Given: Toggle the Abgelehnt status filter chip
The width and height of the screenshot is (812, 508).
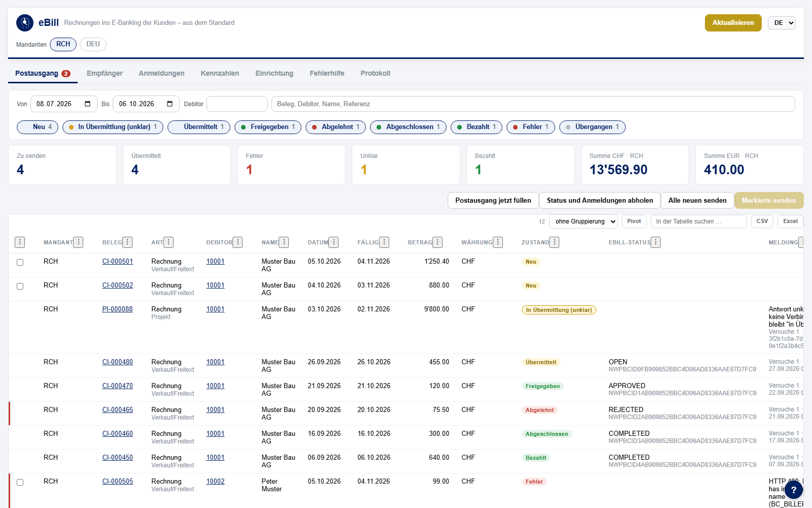Looking at the screenshot, I should click(335, 127).
